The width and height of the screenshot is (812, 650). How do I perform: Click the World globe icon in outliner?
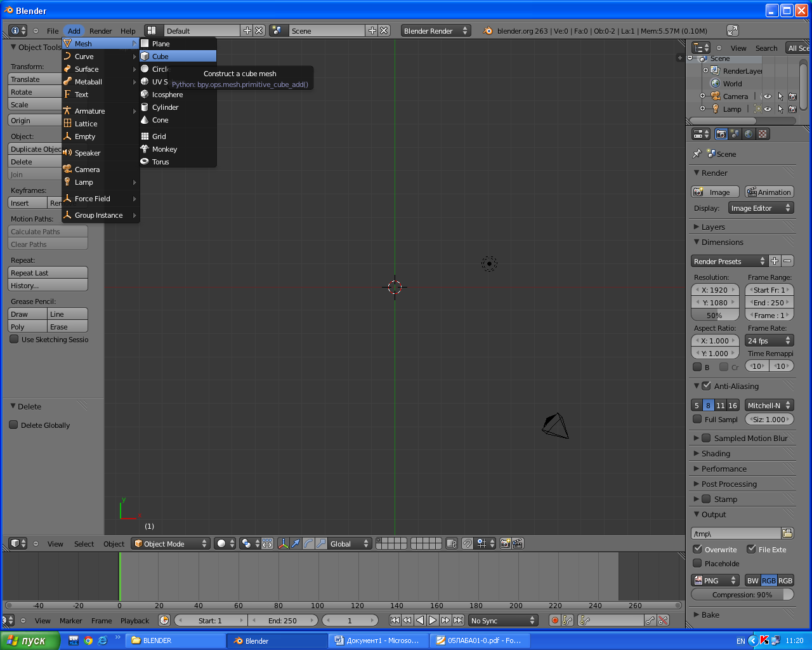pos(715,84)
